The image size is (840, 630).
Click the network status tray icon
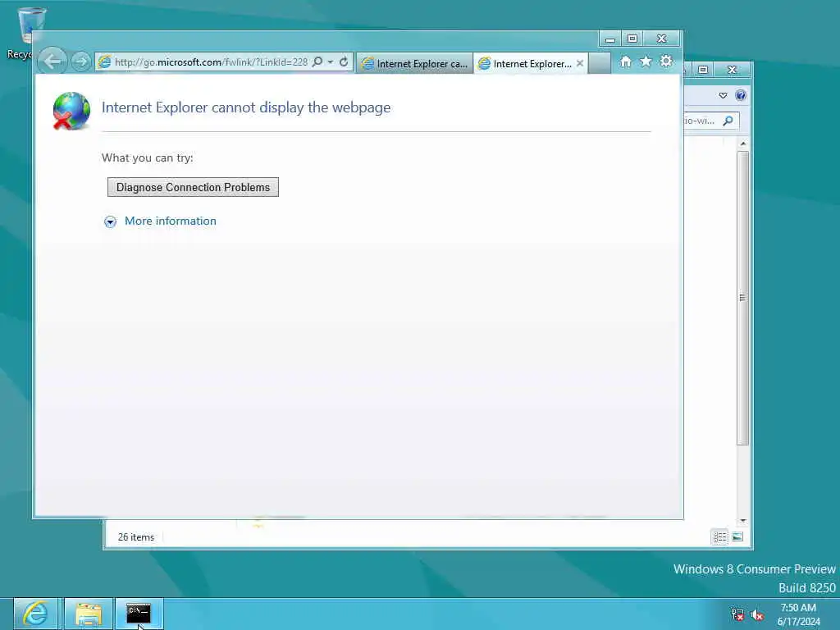coord(737,614)
